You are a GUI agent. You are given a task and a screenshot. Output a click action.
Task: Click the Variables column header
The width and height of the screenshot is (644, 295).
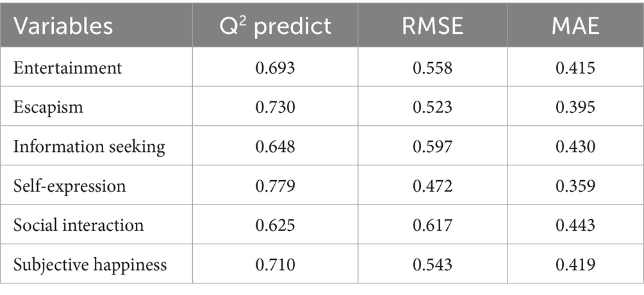coord(63,26)
